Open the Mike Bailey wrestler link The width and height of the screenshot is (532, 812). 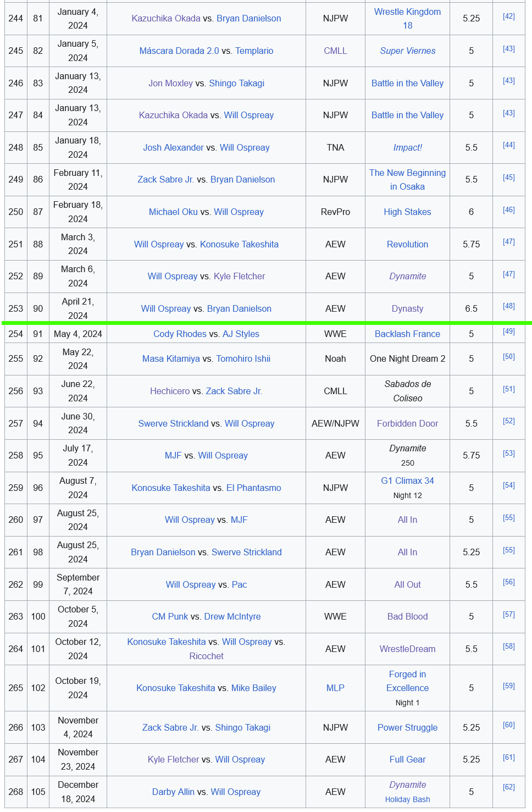pos(253,688)
